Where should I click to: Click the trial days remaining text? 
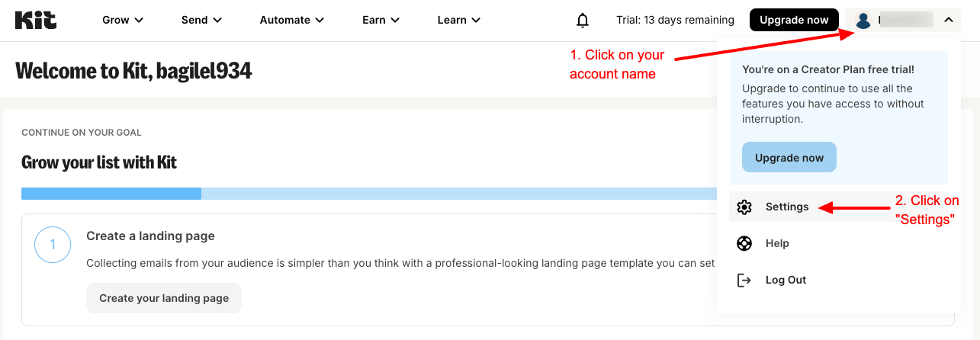tap(675, 21)
